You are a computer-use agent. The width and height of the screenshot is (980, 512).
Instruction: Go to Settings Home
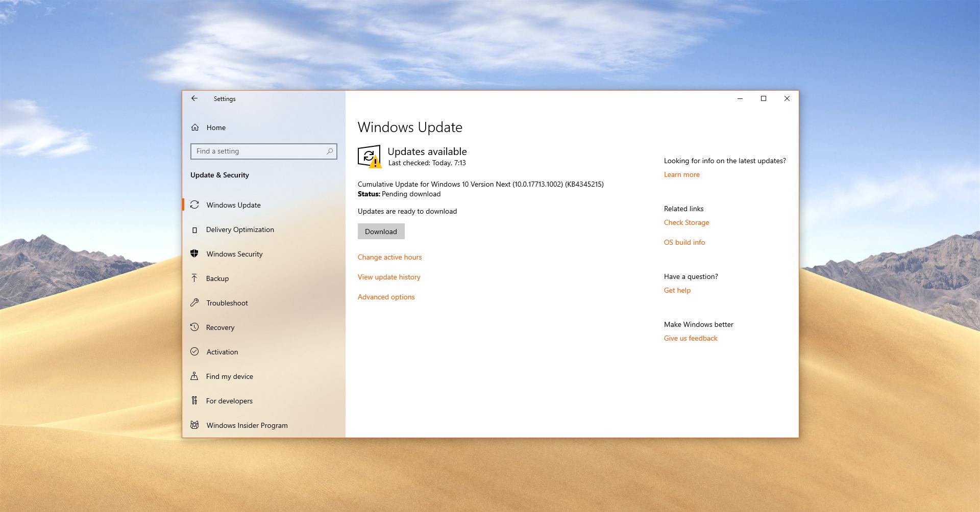(x=264, y=127)
